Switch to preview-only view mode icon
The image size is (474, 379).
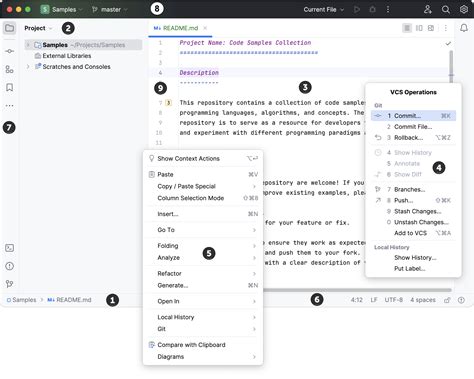[431, 28]
